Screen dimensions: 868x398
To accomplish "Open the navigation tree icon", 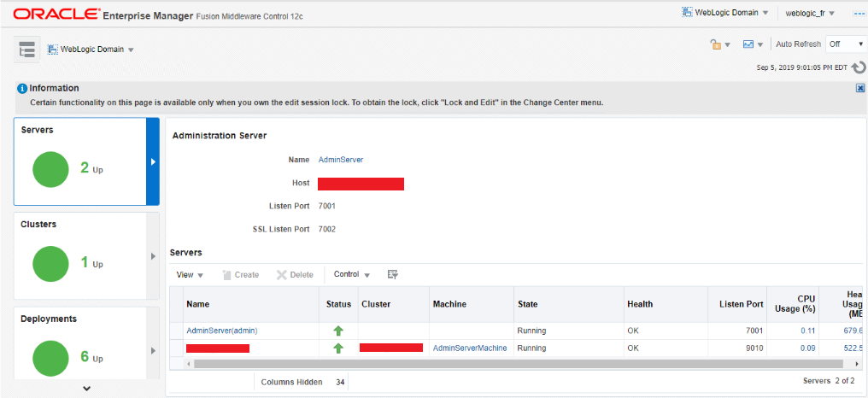I will pyautogui.click(x=27, y=50).
